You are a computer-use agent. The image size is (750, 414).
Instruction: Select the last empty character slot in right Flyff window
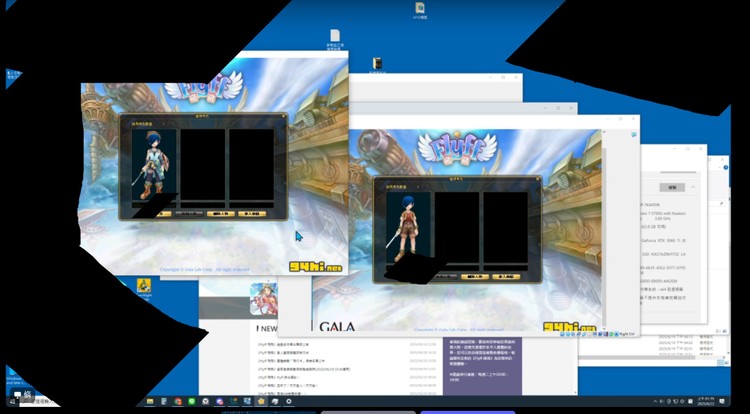click(506, 228)
